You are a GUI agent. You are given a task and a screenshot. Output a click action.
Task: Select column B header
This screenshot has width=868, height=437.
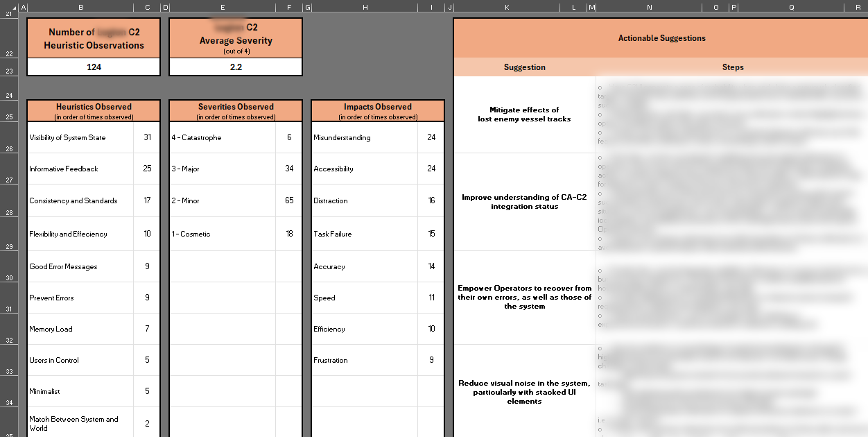coord(81,7)
